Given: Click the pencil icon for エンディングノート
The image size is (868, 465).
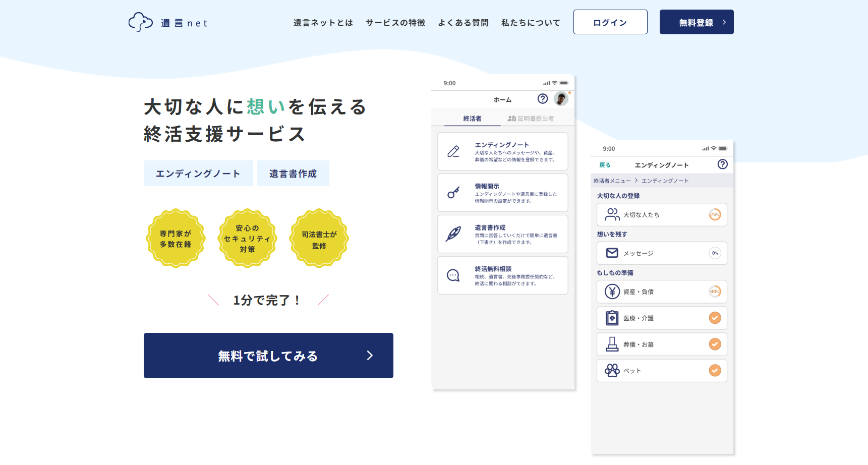Looking at the screenshot, I should pyautogui.click(x=453, y=151).
